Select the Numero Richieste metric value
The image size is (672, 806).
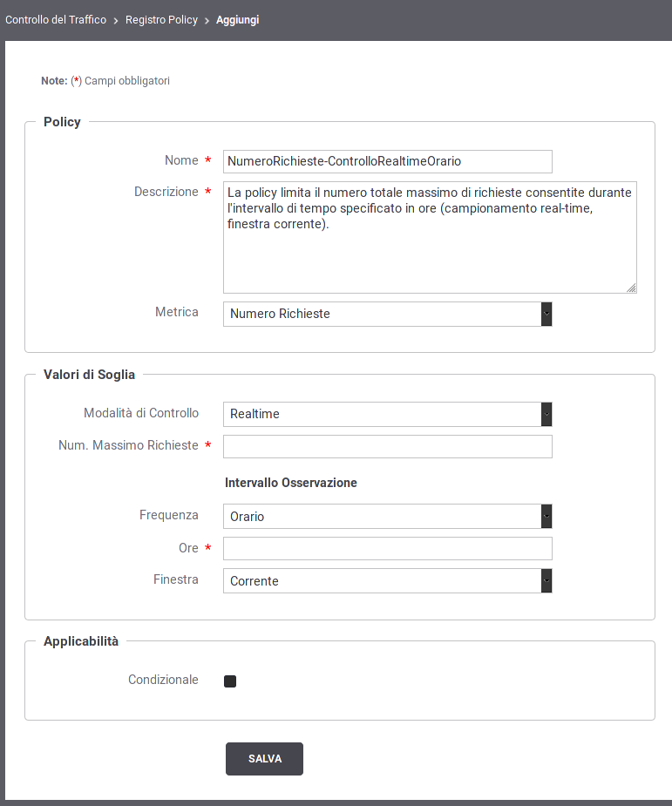click(x=280, y=314)
